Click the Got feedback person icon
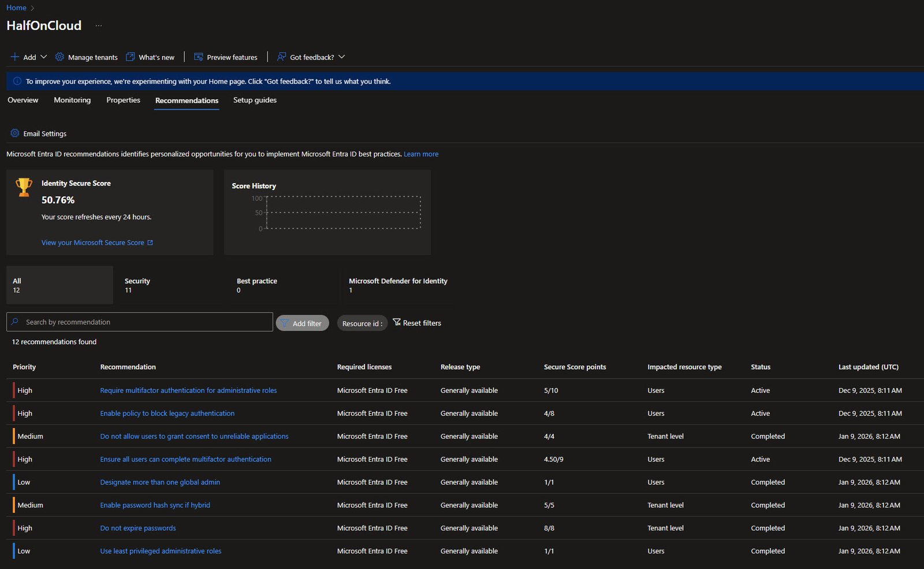 281,57
